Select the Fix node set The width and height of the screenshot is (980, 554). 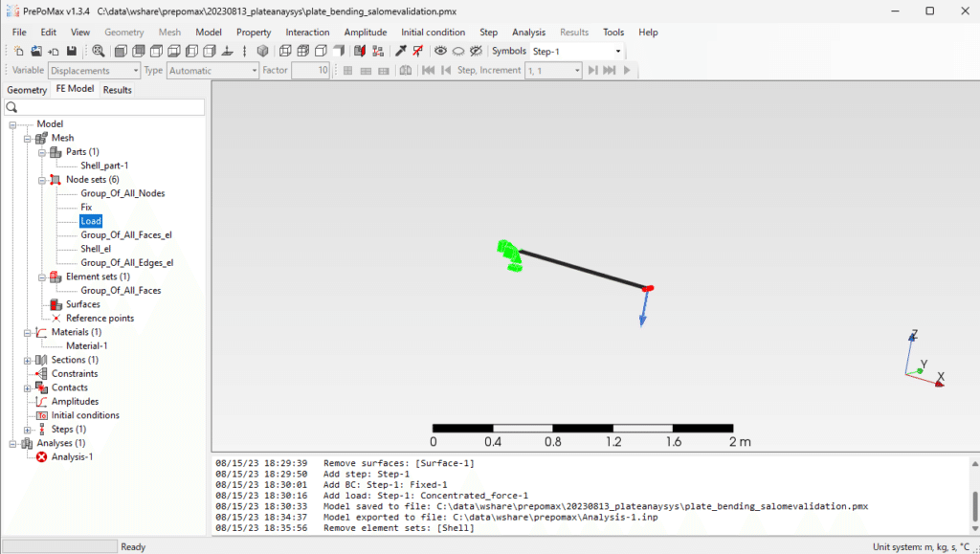[x=86, y=208]
